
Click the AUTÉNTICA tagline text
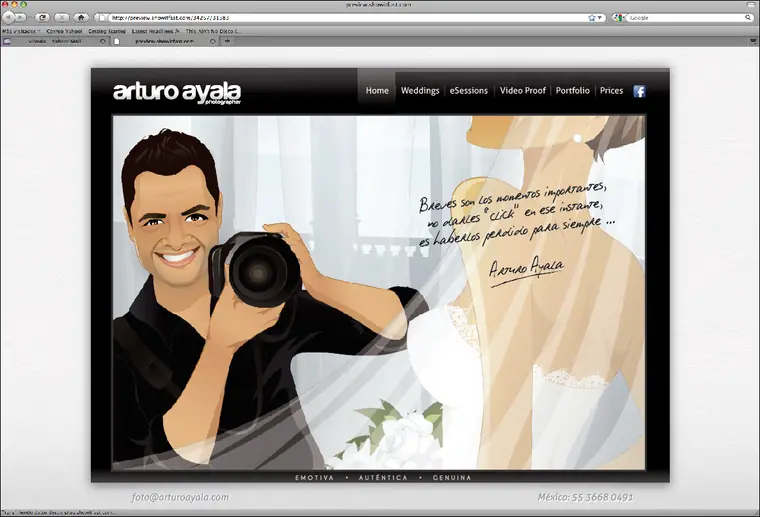tap(383, 478)
